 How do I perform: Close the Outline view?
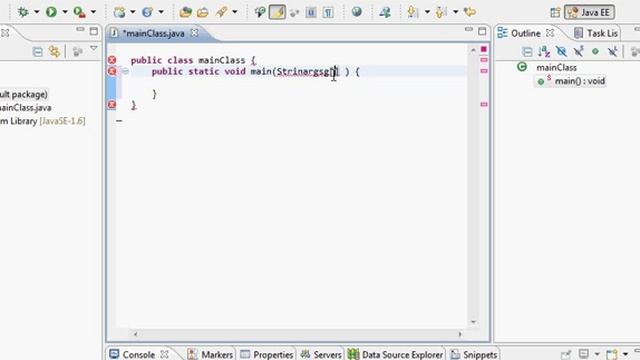(x=550, y=33)
